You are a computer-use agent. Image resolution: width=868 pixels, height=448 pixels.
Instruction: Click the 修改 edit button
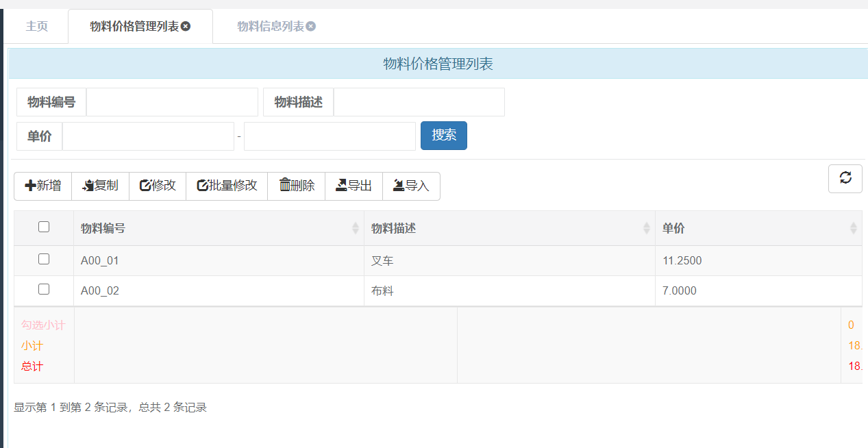pos(158,186)
